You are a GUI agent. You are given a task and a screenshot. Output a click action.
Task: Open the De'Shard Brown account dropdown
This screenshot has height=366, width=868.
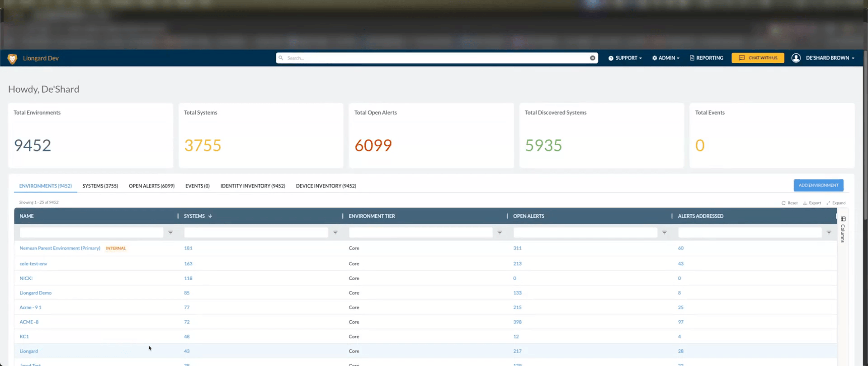830,58
